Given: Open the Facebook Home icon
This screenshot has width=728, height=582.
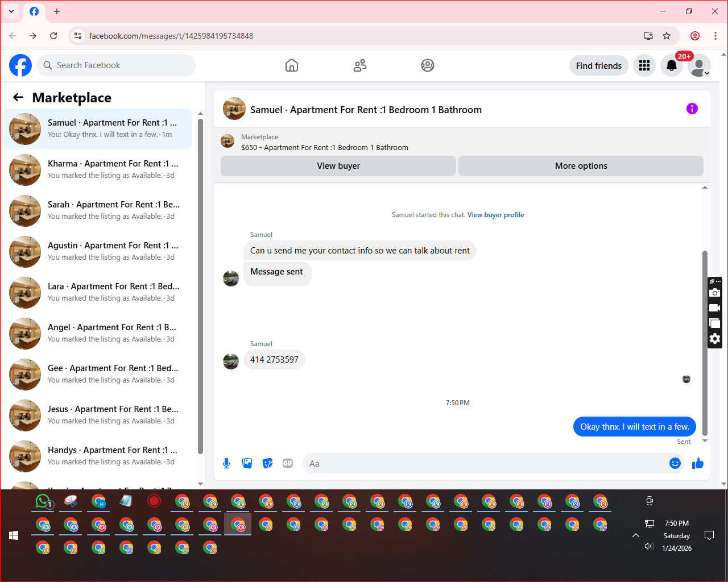Looking at the screenshot, I should click(x=292, y=65).
